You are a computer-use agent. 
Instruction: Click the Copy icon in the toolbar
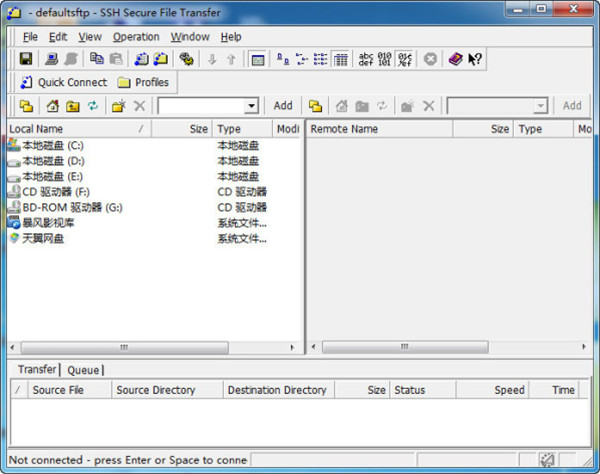(97, 60)
